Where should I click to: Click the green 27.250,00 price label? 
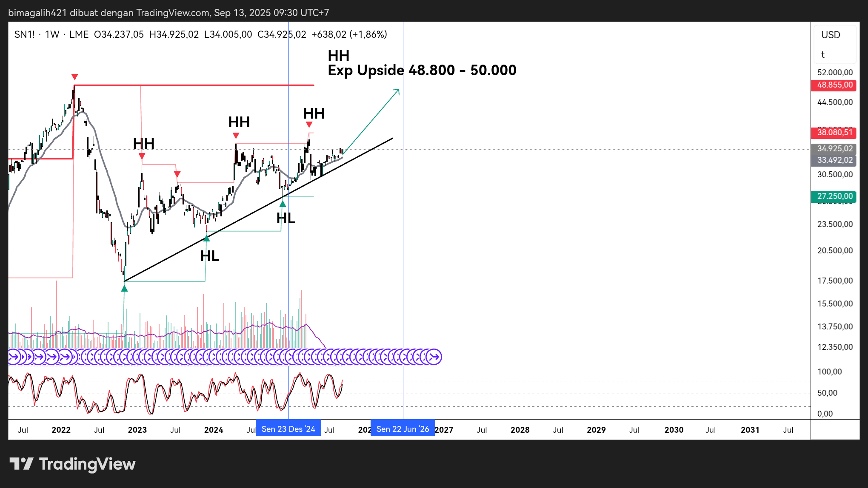[x=834, y=196]
